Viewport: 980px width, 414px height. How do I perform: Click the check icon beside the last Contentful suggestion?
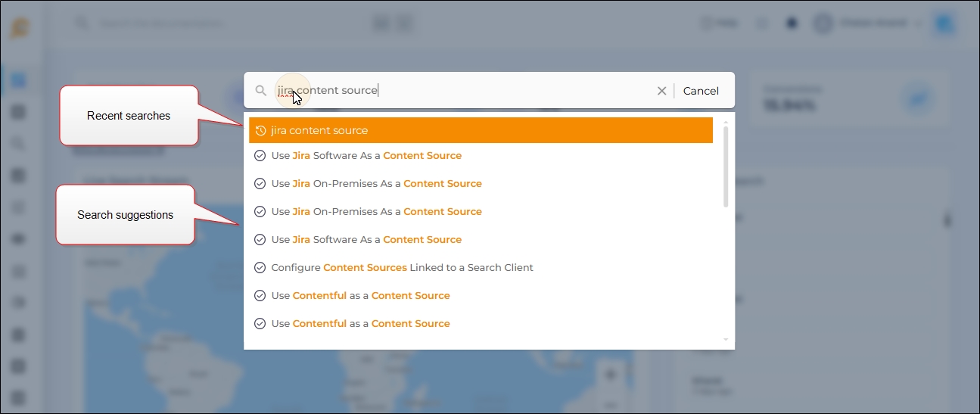(x=260, y=324)
